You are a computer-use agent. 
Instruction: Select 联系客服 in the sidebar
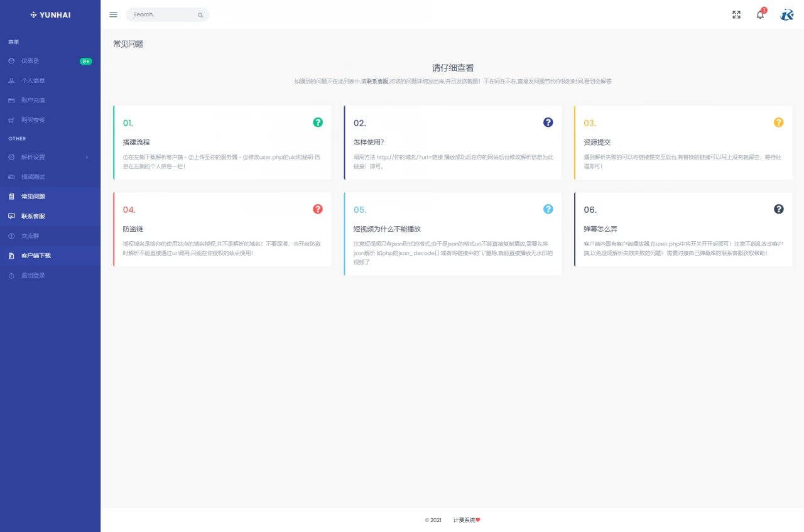coord(33,216)
